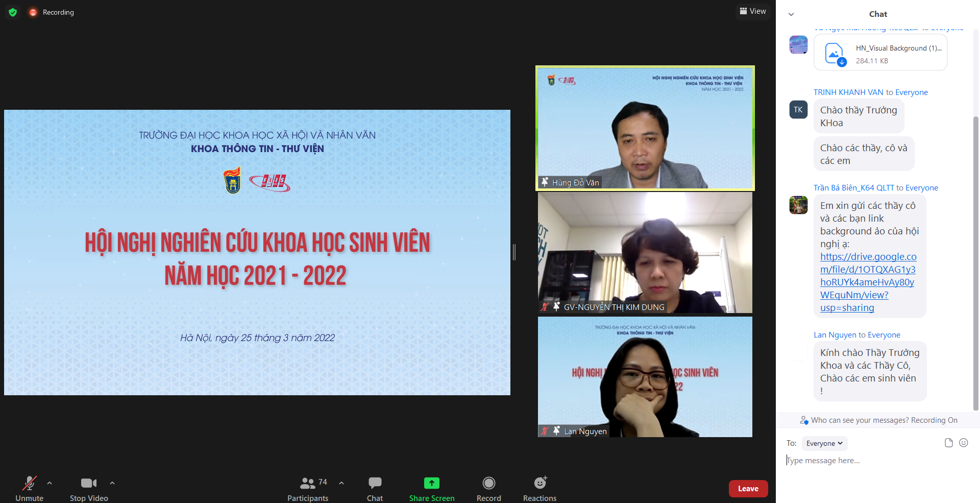The width and height of the screenshot is (980, 503).
Task: Click the pin icon on Kim Dung's tile
Action: (x=557, y=306)
